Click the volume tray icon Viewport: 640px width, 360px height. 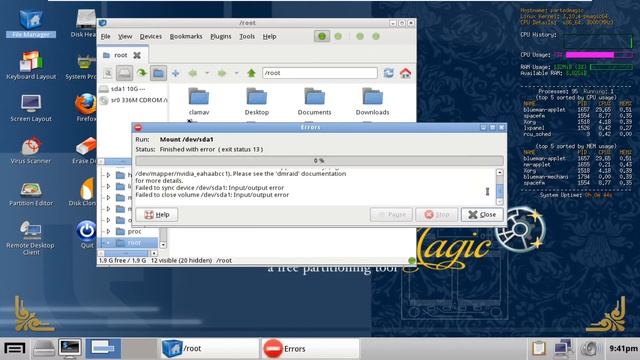click(589, 348)
